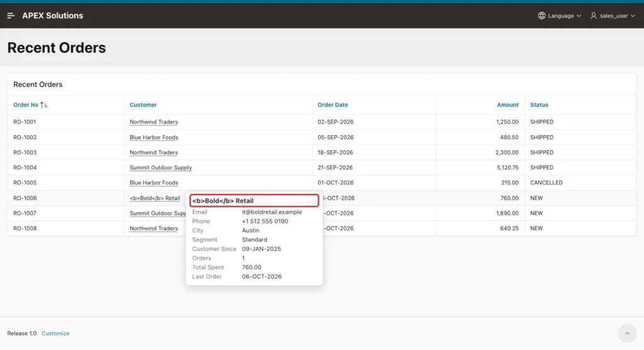Viewport: 644px width, 350px height.
Task: Click amount 1,890.00
Action: [x=508, y=213]
